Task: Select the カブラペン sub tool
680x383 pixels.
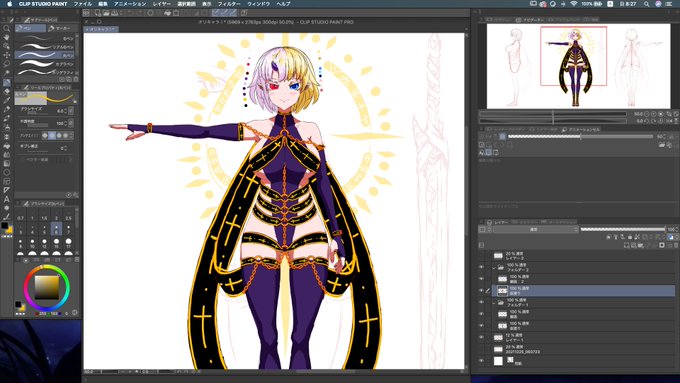Action: point(45,64)
